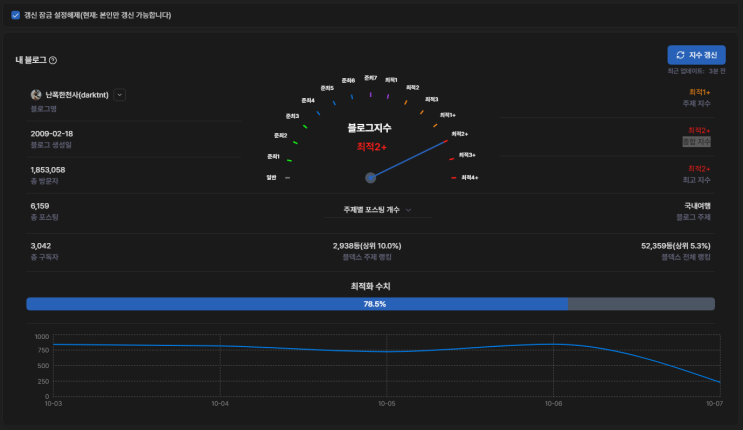The height and width of the screenshot is (430, 743).
Task: Click the 준최7 gauge label
Action: [x=371, y=78]
